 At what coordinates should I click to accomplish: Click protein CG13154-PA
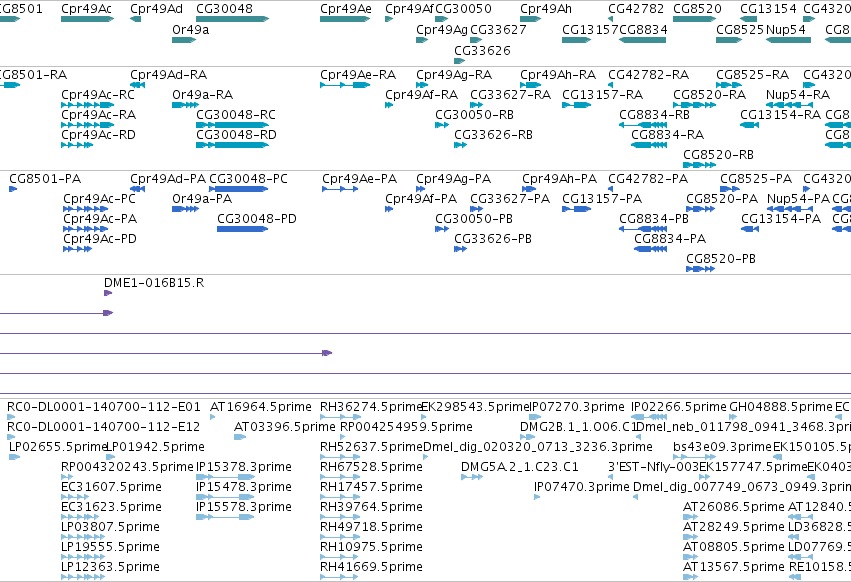point(781,219)
